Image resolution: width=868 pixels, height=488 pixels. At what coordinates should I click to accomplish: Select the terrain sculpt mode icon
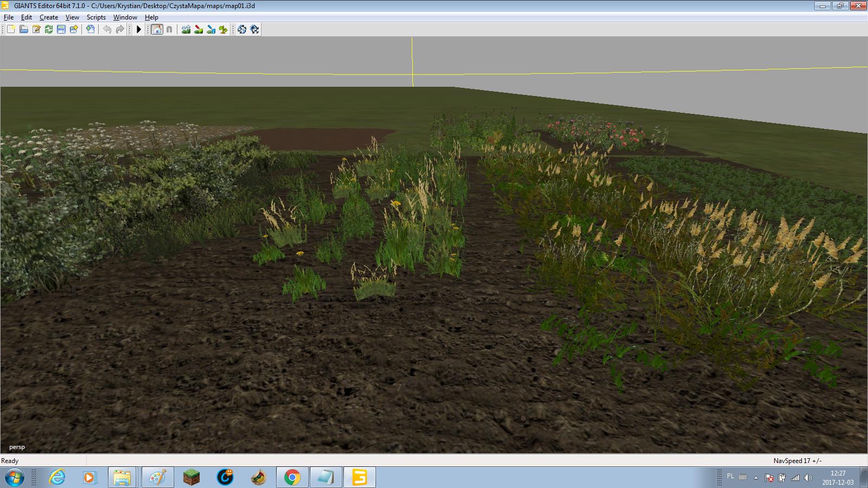186,29
